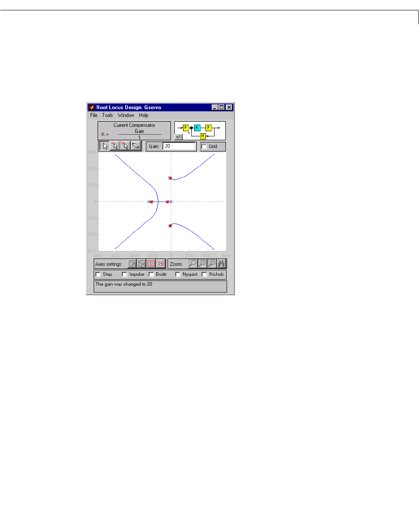
Task: Click the P plant block in the diagram
Action: click(x=208, y=128)
